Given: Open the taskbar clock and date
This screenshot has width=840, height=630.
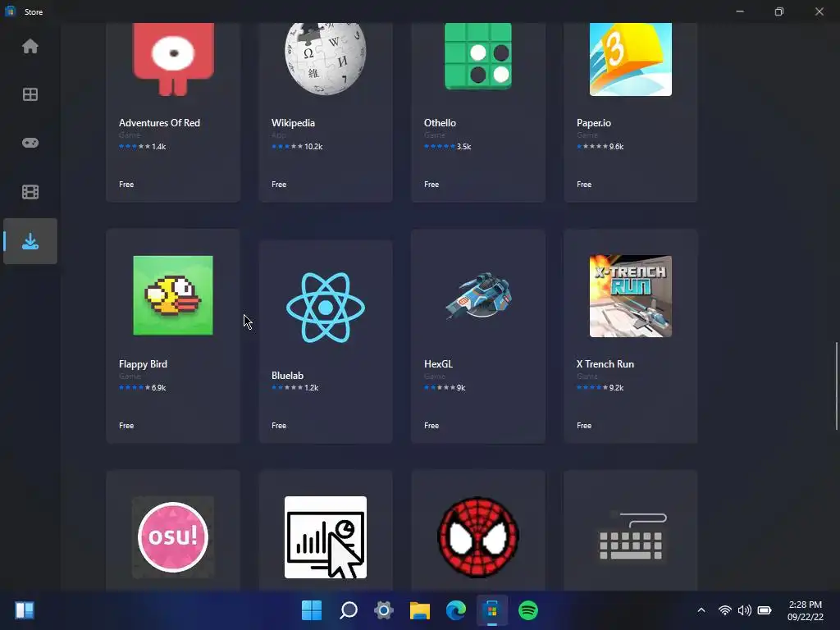Looking at the screenshot, I should point(806,610).
